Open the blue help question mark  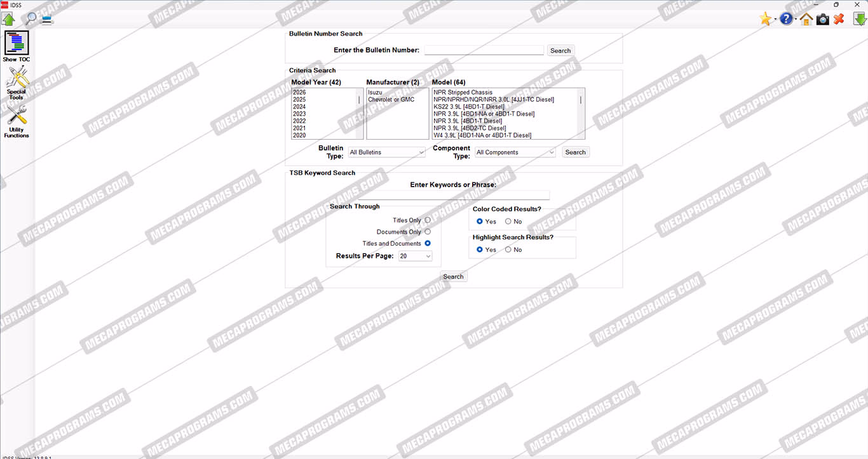[786, 19]
